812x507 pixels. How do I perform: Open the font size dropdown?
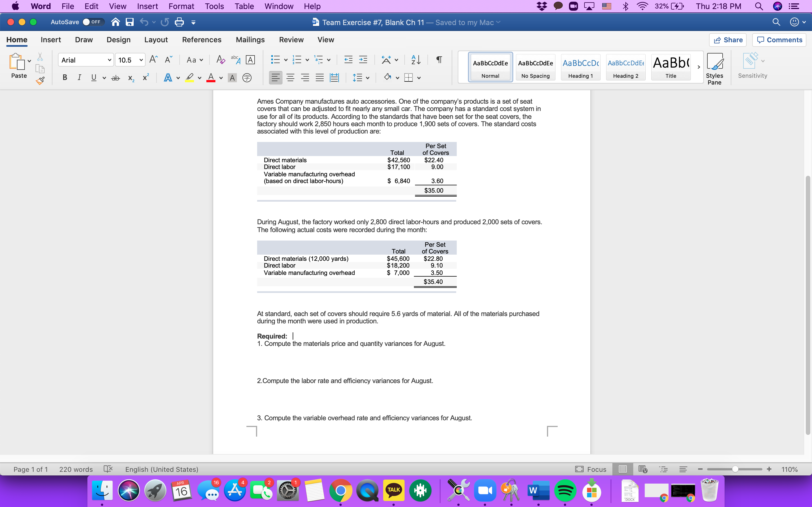click(141, 60)
